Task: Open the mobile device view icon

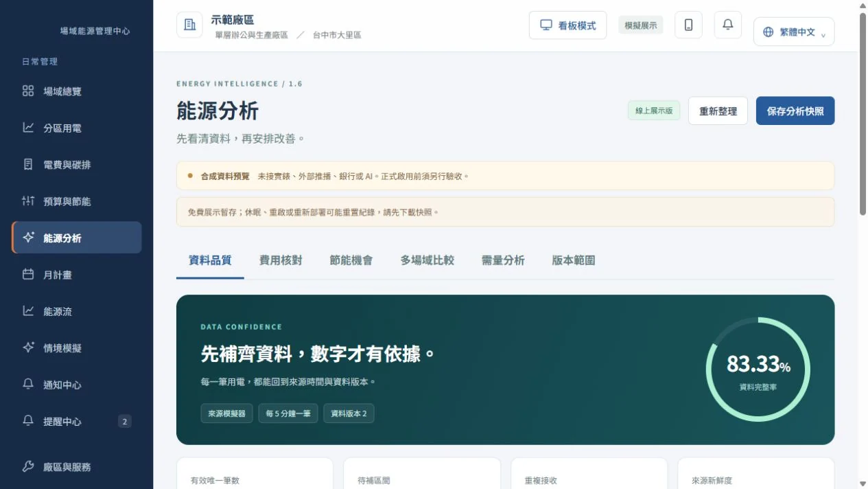Action: [688, 25]
